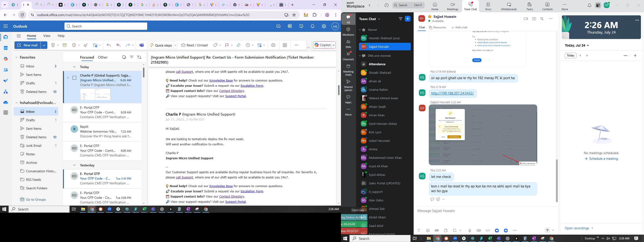644x242 pixels.
Task: Click Reply arrow in Outlook ribbon
Action: pos(109,45)
